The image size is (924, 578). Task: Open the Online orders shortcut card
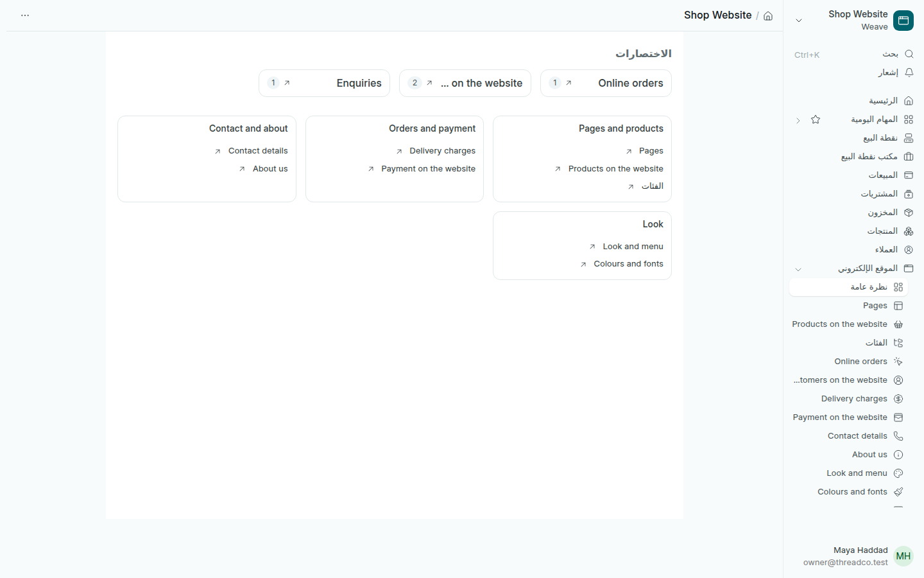[x=606, y=83]
